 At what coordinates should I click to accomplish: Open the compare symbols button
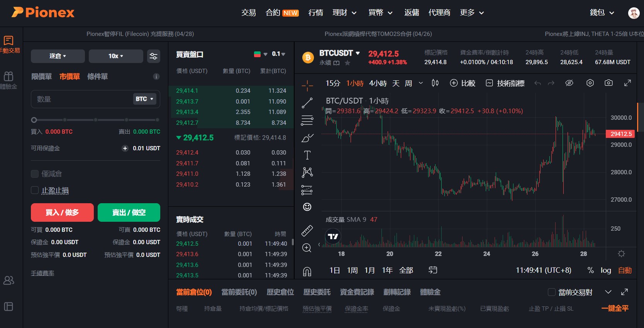(x=463, y=83)
